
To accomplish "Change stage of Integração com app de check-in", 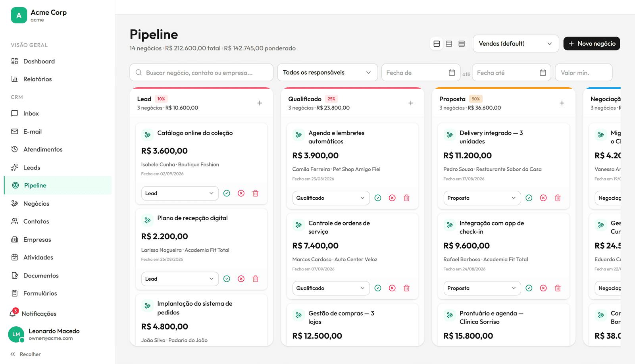I will click(x=482, y=288).
